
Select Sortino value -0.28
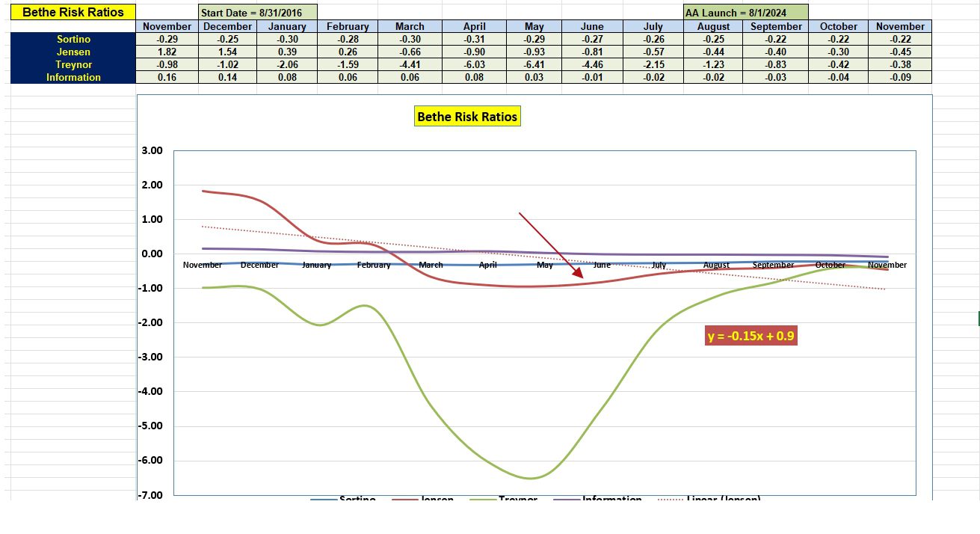coord(348,39)
